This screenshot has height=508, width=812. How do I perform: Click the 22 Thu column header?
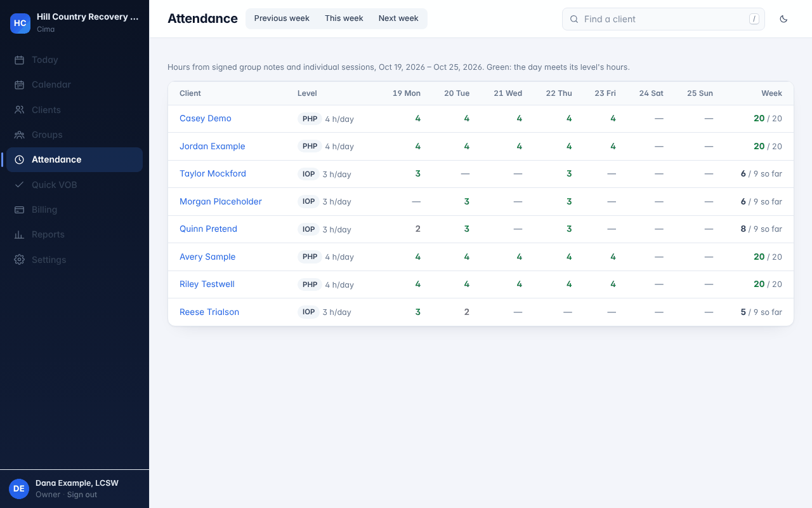pyautogui.click(x=559, y=93)
